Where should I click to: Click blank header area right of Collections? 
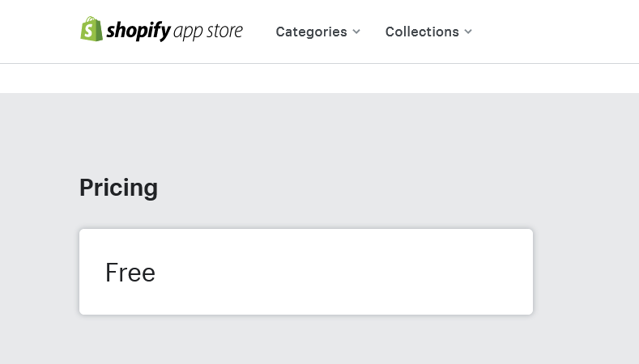(x=559, y=32)
